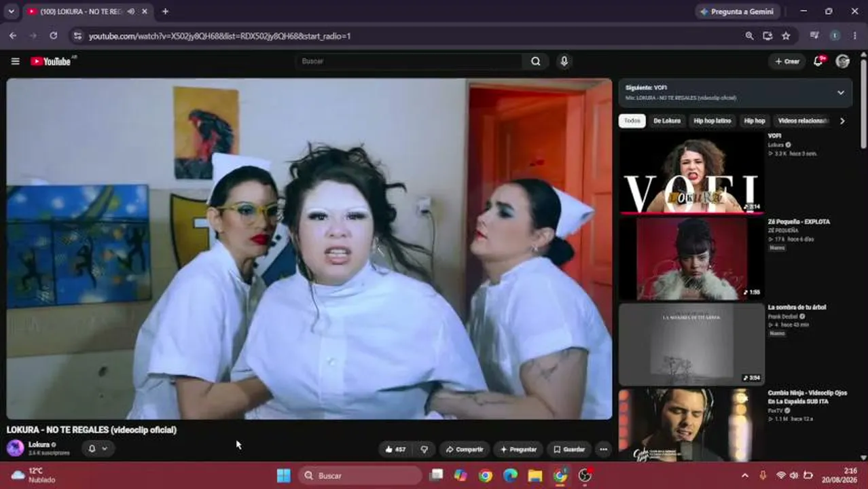The height and width of the screenshot is (489, 868).
Task: Click the taskbar Buscar search box
Action: coord(361,475)
